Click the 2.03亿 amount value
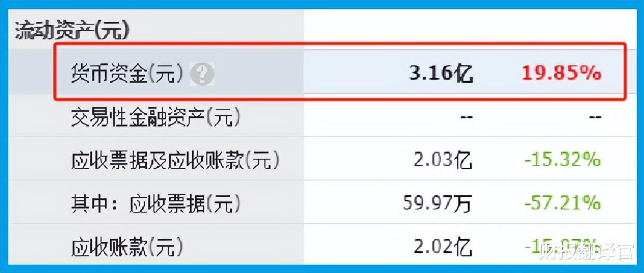 [443, 160]
